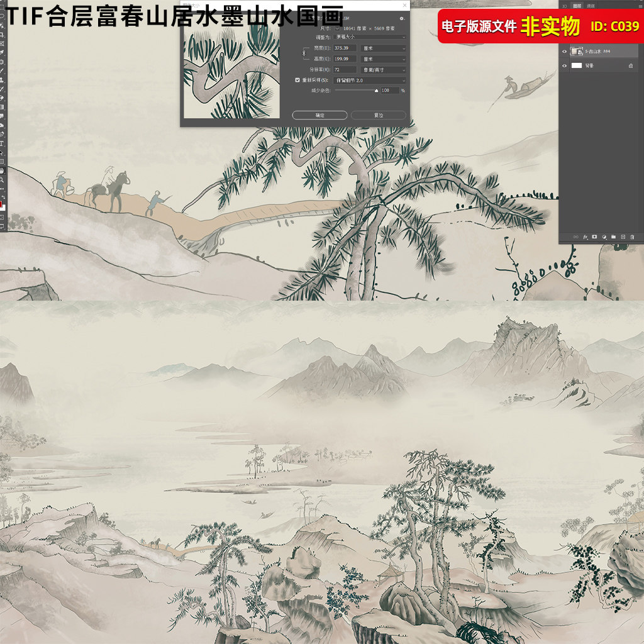Image resolution: width=644 pixels, height=644 pixels.
Task: Select the Brush tool
Action: point(2,71)
